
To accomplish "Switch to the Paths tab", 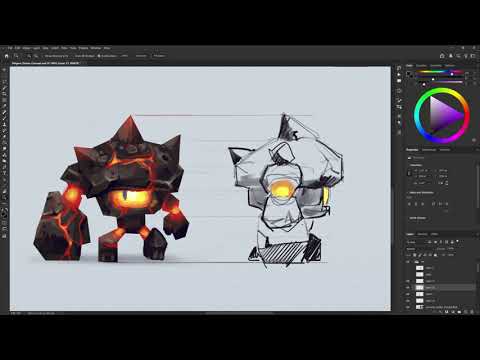I will (434, 234).
